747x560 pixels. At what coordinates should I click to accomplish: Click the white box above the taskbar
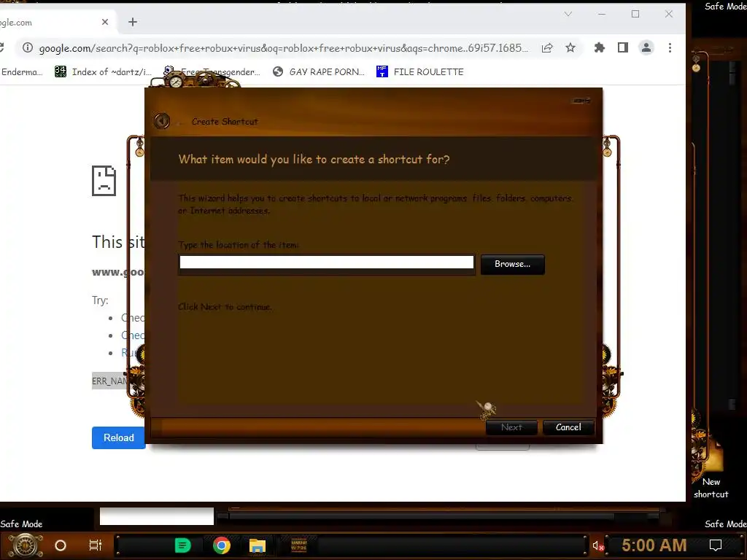coord(157,516)
